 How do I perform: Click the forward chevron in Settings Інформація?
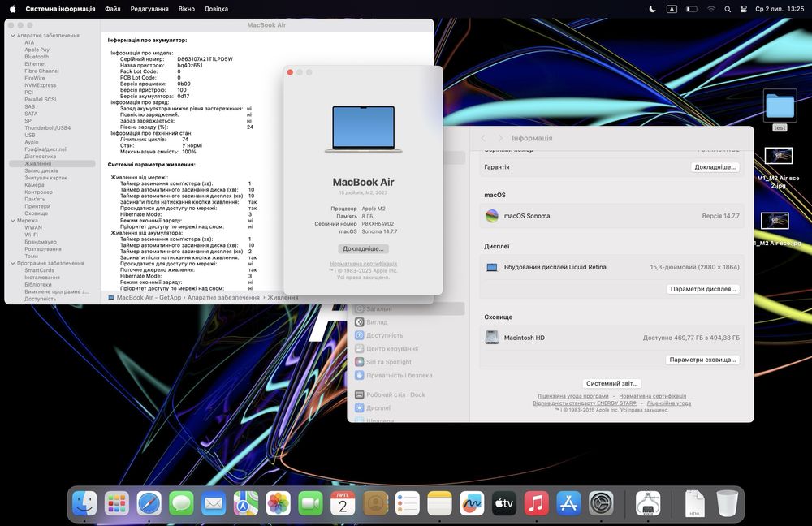500,138
